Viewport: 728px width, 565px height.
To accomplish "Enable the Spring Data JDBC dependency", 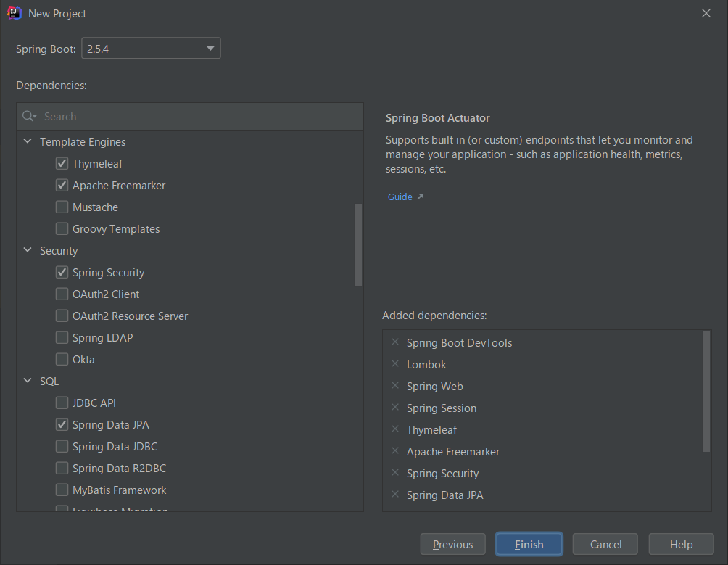I will click(x=62, y=446).
